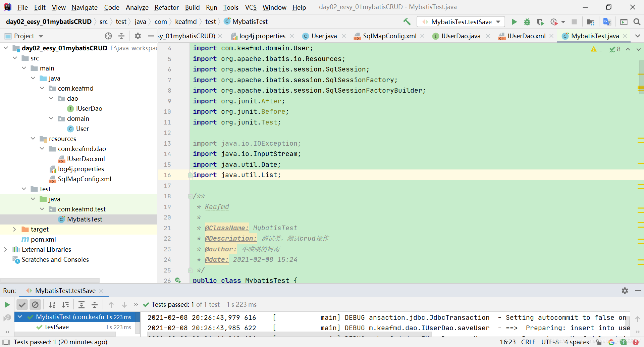Click the day02_eesy_01mybatisCRUD breadcrumb
Image resolution: width=644 pixels, height=347 pixels.
tap(49, 21)
